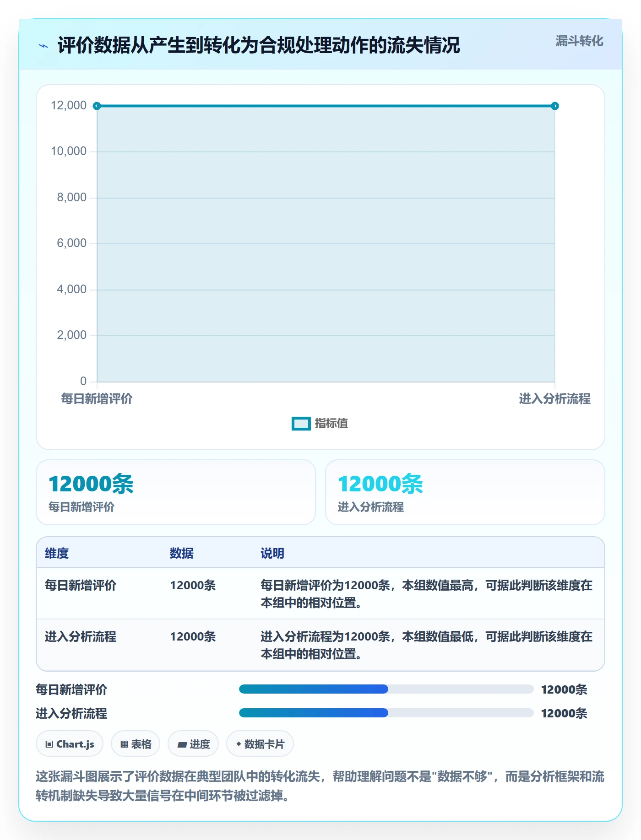This screenshot has height=840, width=641.
Task: Click the description mentioning 本组数值最高
Action: pyautogui.click(x=427, y=594)
